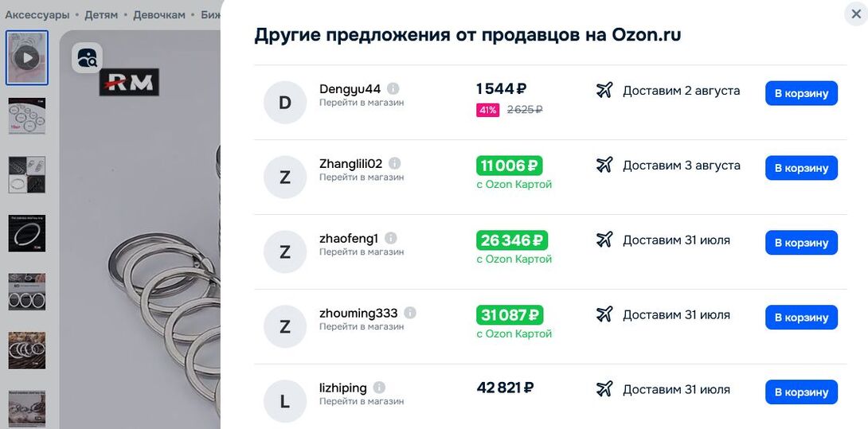
Task: Open Девочкам breadcrumb category
Action: [159, 15]
